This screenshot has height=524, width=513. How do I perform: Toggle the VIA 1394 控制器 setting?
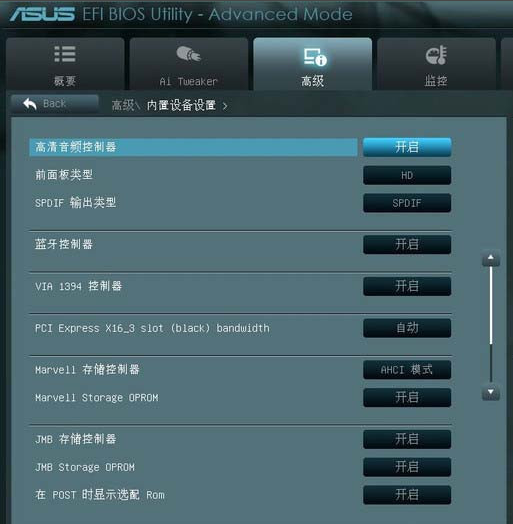pyautogui.click(x=407, y=286)
